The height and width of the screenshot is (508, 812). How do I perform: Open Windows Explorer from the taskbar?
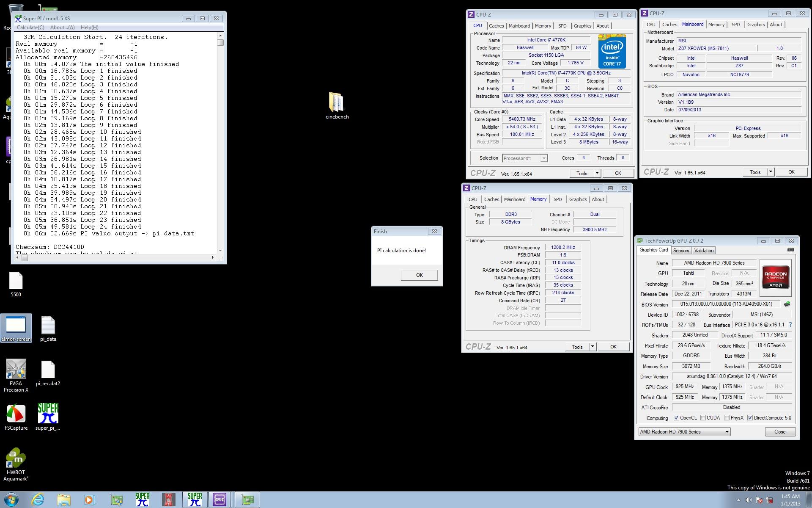pyautogui.click(x=64, y=500)
